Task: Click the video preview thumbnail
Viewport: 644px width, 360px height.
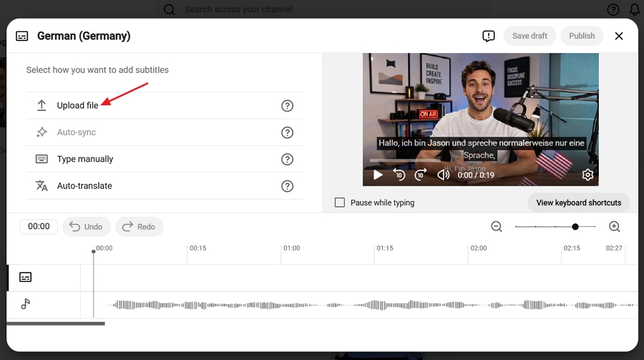Action: (481, 120)
